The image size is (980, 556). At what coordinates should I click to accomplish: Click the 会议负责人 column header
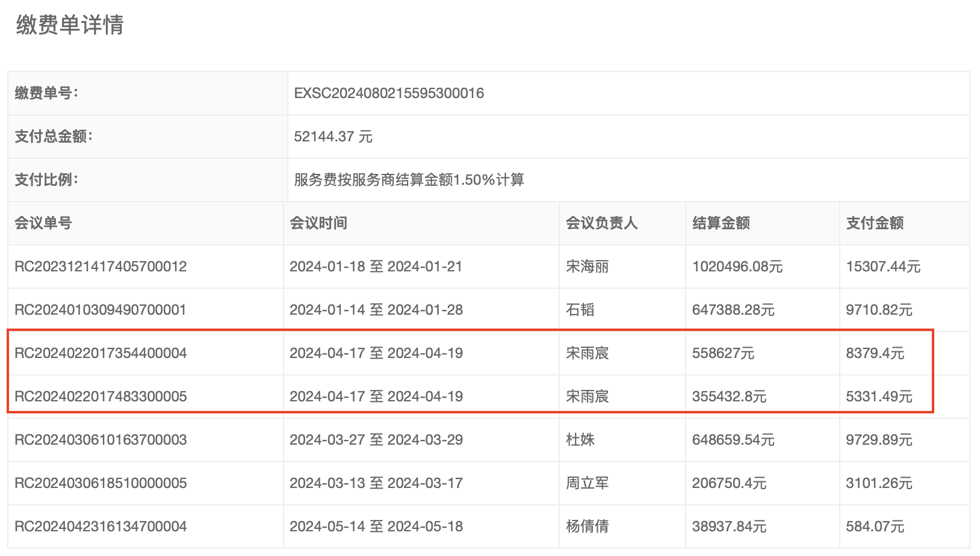pos(601,223)
